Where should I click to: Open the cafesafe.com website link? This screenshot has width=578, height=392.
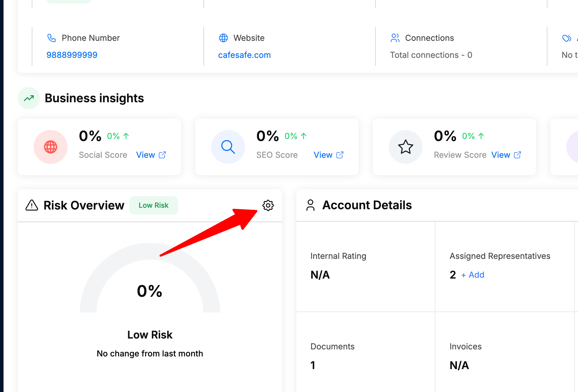[x=244, y=55]
